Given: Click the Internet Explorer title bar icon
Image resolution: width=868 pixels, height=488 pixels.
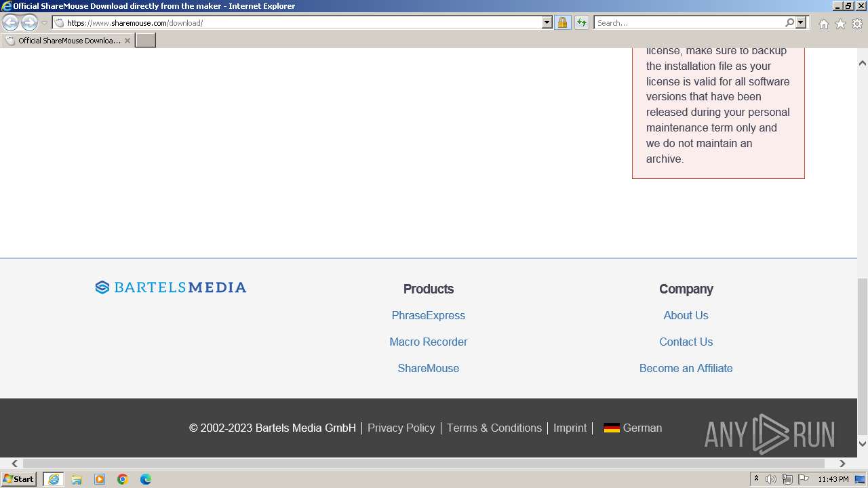Looking at the screenshot, I should (7, 6).
